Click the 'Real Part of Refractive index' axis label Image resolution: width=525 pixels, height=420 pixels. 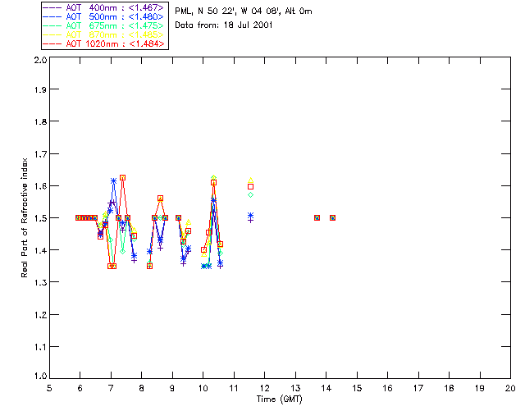pos(25,217)
